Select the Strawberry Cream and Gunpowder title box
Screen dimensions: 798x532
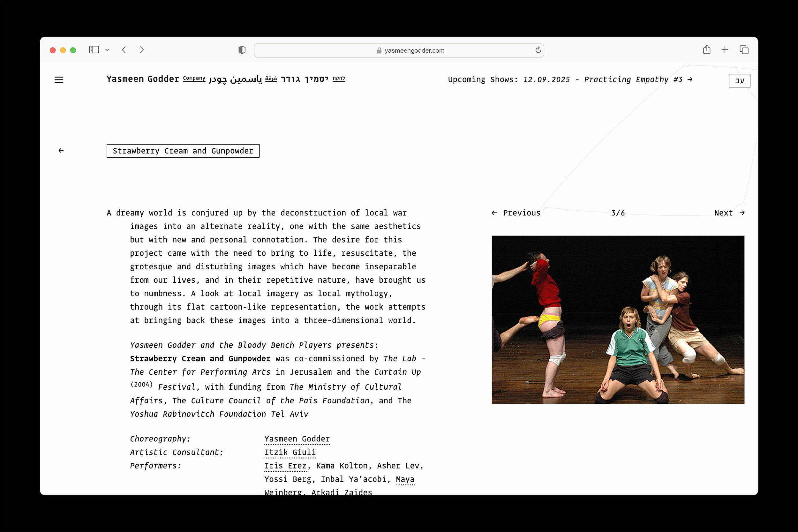183,151
